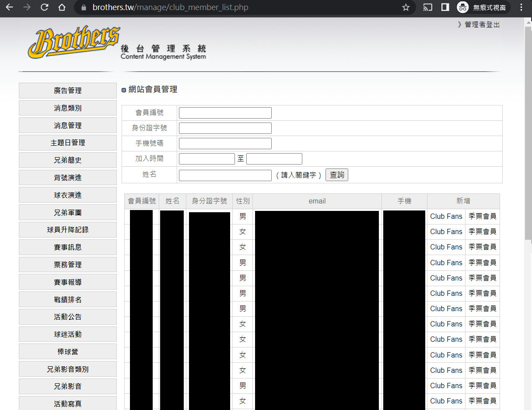Focus the 身份證字號 input field
532x410 pixels.
225,128
